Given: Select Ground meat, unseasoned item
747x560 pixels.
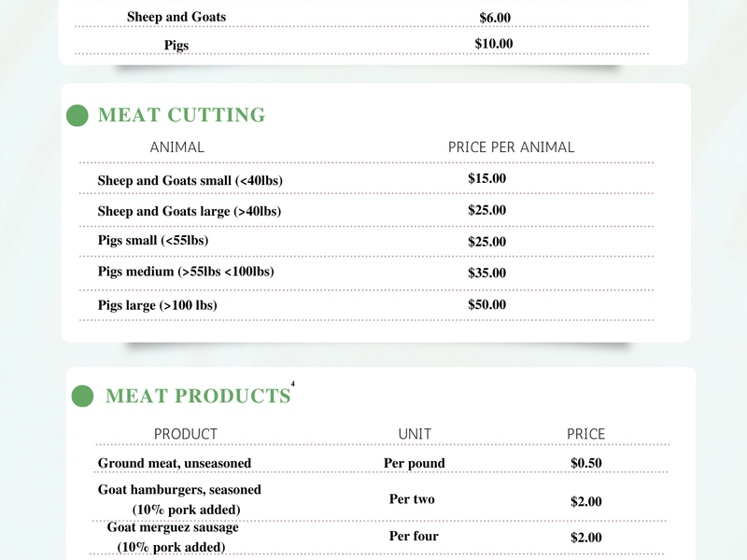Looking at the screenshot, I should 175,463.
